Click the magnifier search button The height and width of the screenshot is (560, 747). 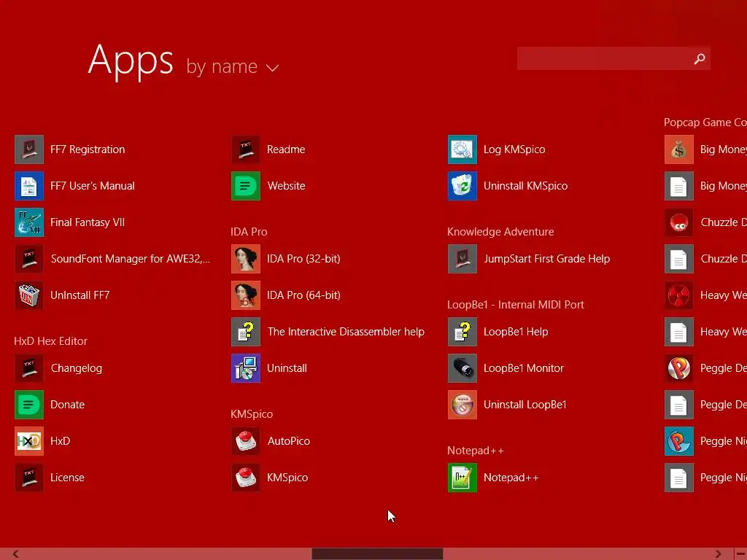pyautogui.click(x=700, y=58)
